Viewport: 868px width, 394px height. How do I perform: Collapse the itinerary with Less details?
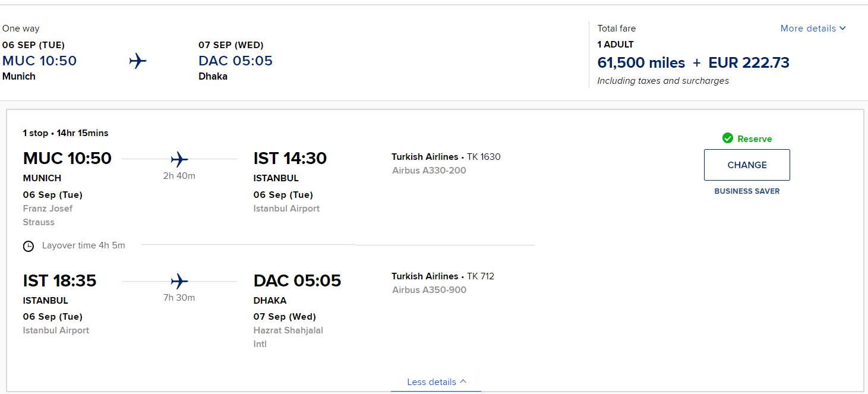[436, 382]
